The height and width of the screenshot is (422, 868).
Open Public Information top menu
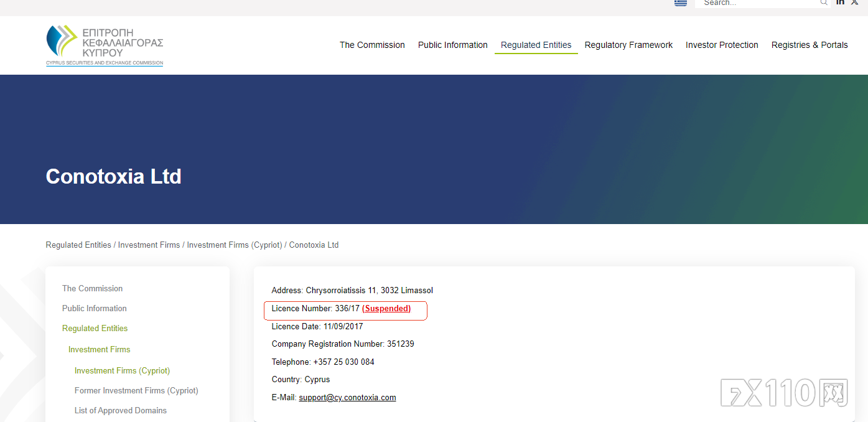[x=452, y=45]
